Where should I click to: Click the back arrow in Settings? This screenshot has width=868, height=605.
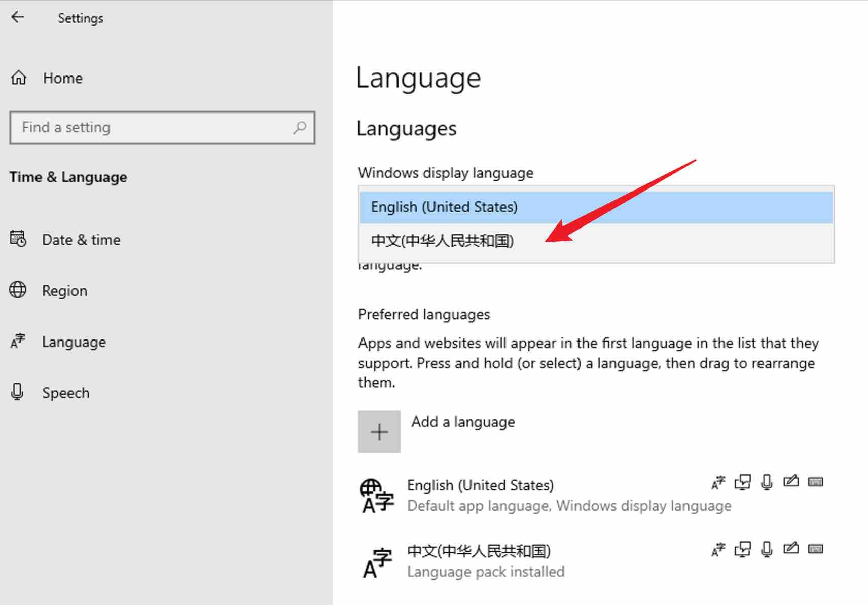tap(18, 17)
